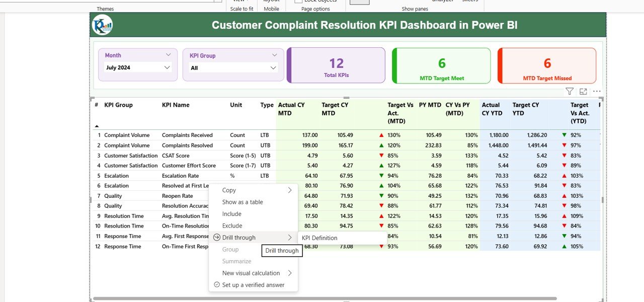This screenshot has width=644, height=302.
Task: Open the table's more options ellipsis
Action: (597, 91)
